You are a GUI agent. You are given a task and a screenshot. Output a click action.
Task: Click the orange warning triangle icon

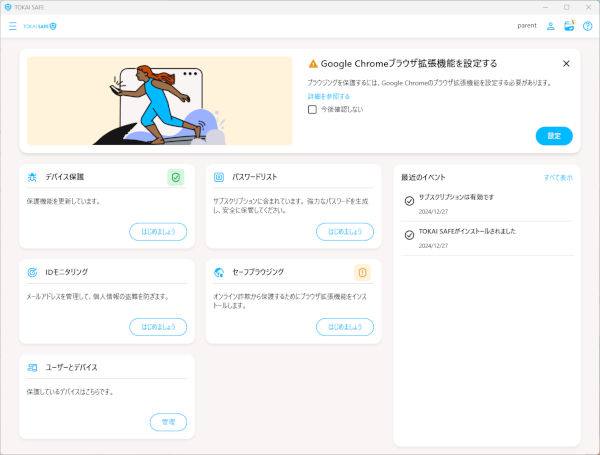(x=313, y=64)
